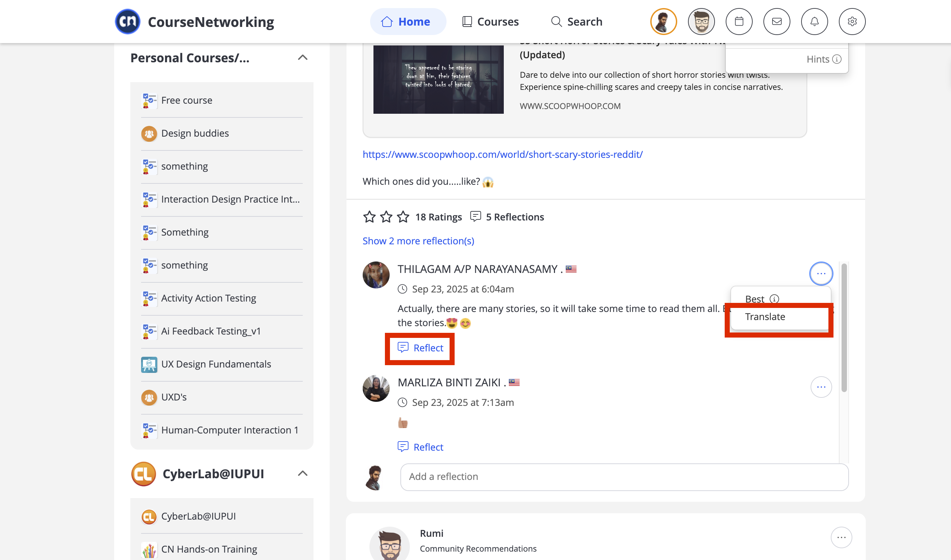
Task: Click the CN Hands-on Training icon
Action: click(149, 550)
